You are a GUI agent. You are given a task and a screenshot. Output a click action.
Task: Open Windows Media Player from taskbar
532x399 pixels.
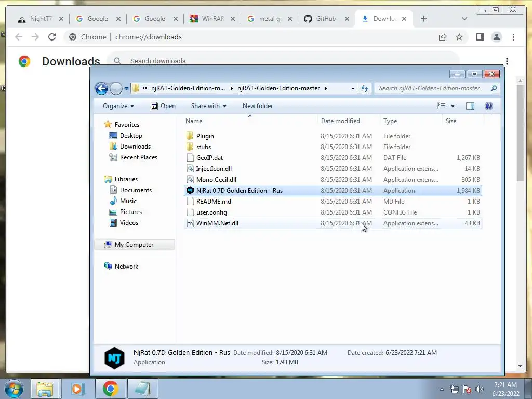[x=77, y=389]
